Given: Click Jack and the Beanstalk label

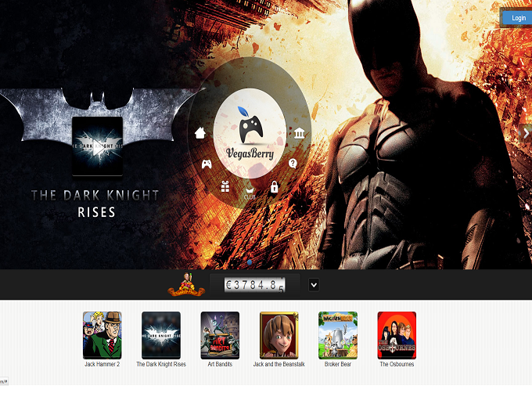Looking at the screenshot, I should [x=279, y=364].
